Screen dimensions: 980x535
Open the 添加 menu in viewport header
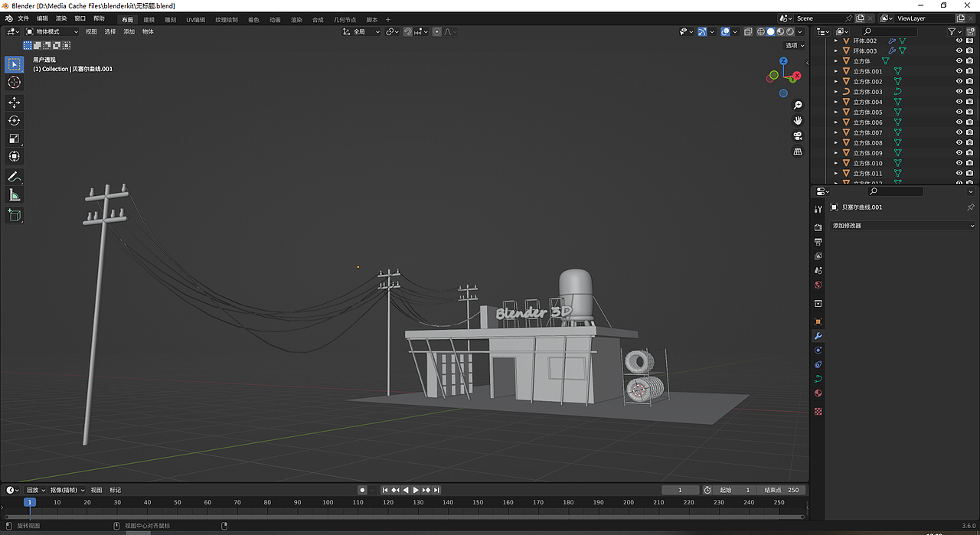129,31
